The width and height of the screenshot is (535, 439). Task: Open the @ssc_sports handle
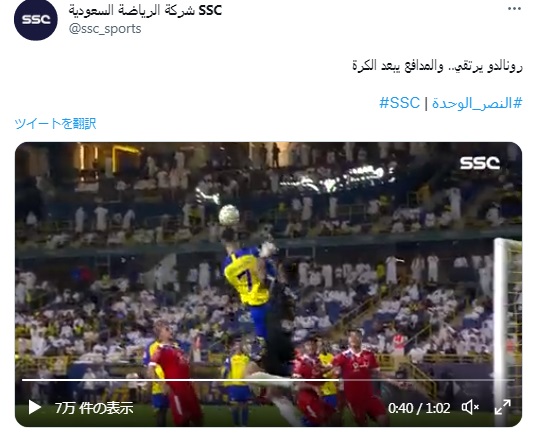click(105, 29)
